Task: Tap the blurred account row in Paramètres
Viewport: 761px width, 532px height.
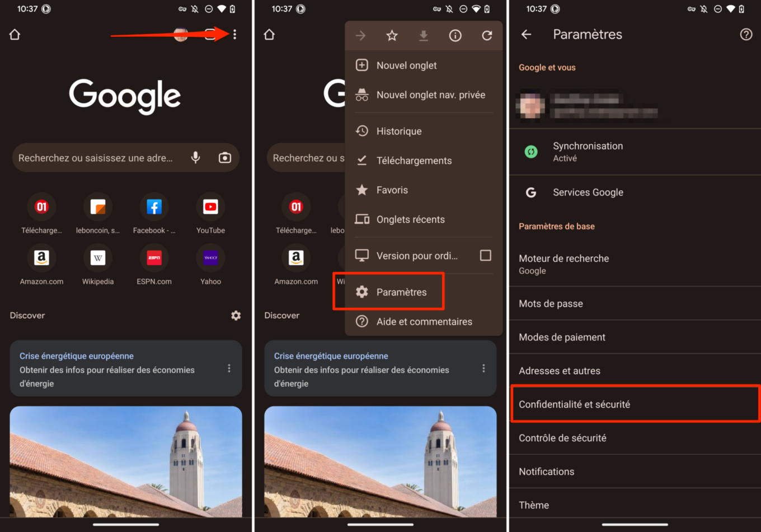Action: [635, 105]
